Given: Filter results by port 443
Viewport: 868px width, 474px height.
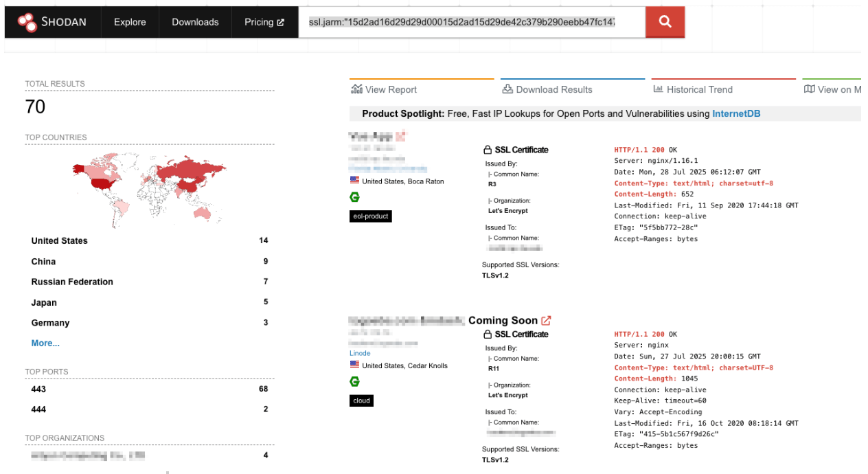Looking at the screenshot, I should [x=38, y=389].
